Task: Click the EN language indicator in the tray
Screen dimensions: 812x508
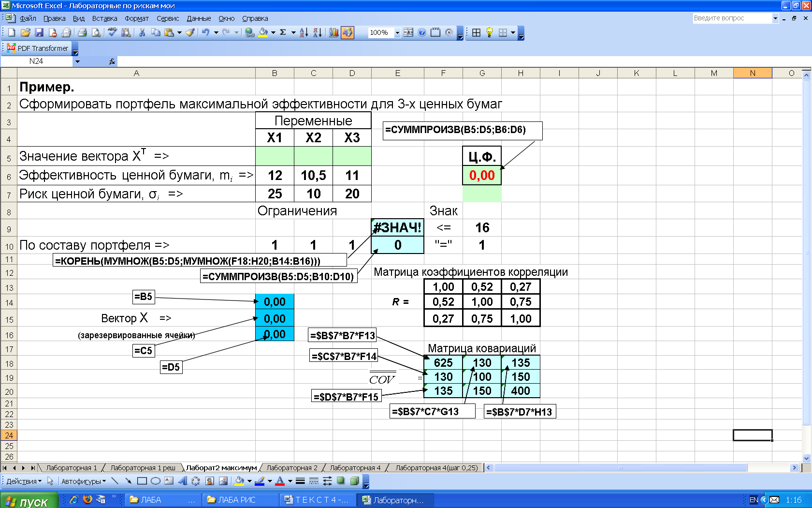Action: (754, 500)
